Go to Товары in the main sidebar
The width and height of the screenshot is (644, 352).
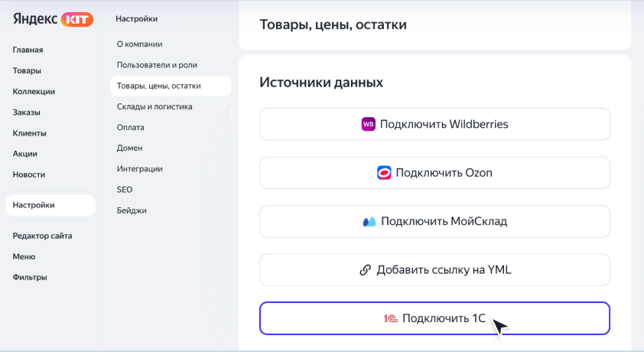(27, 70)
